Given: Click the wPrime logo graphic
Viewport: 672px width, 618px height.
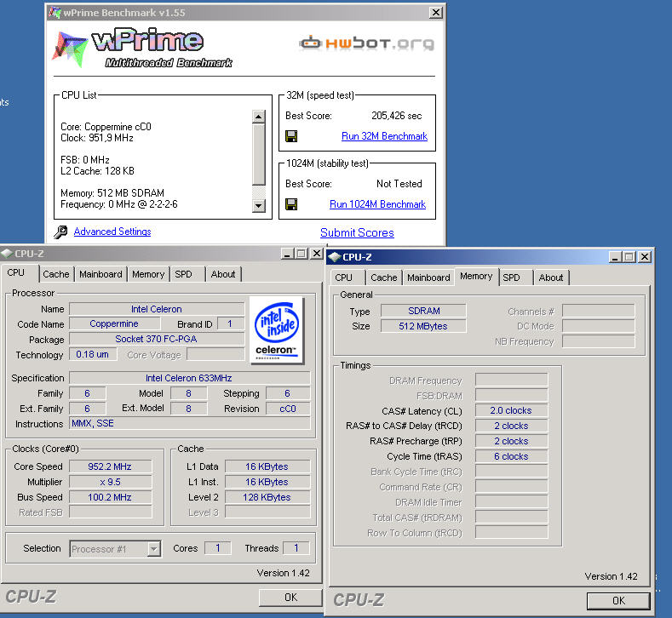Looking at the screenshot, I should point(142,48).
